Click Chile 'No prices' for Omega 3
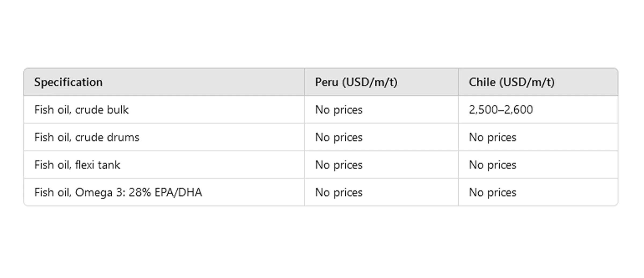This screenshot has height=278, width=644. coord(492,192)
